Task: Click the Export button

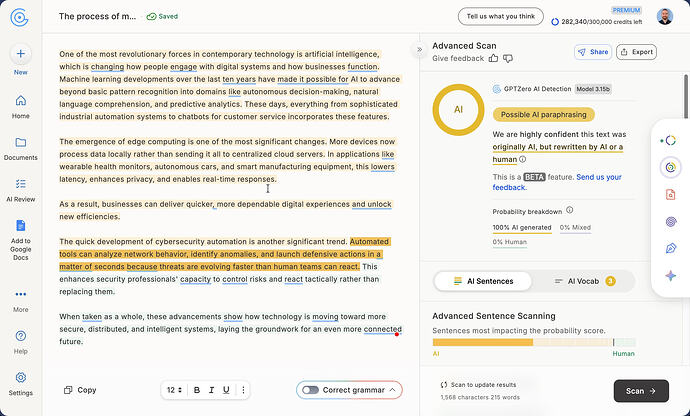Action: click(x=636, y=52)
